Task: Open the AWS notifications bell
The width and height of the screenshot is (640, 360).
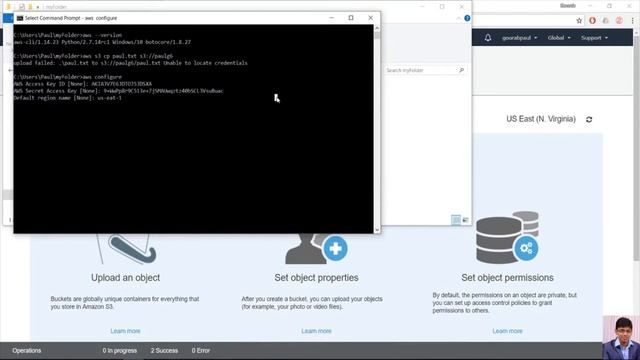Action: 488,38
